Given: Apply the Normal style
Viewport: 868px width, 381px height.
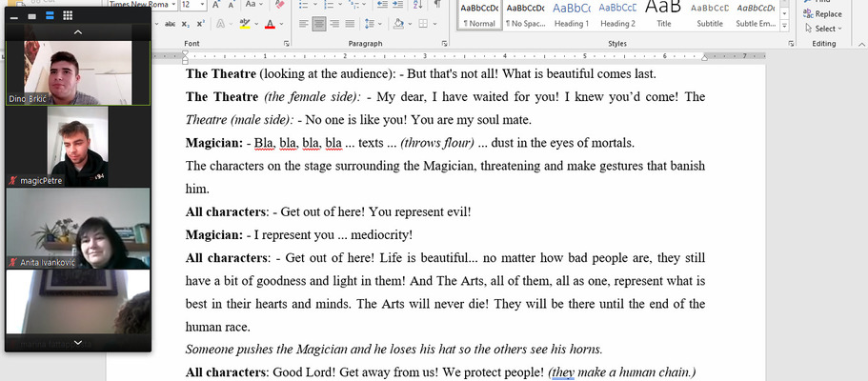Looking at the screenshot, I should [x=479, y=15].
